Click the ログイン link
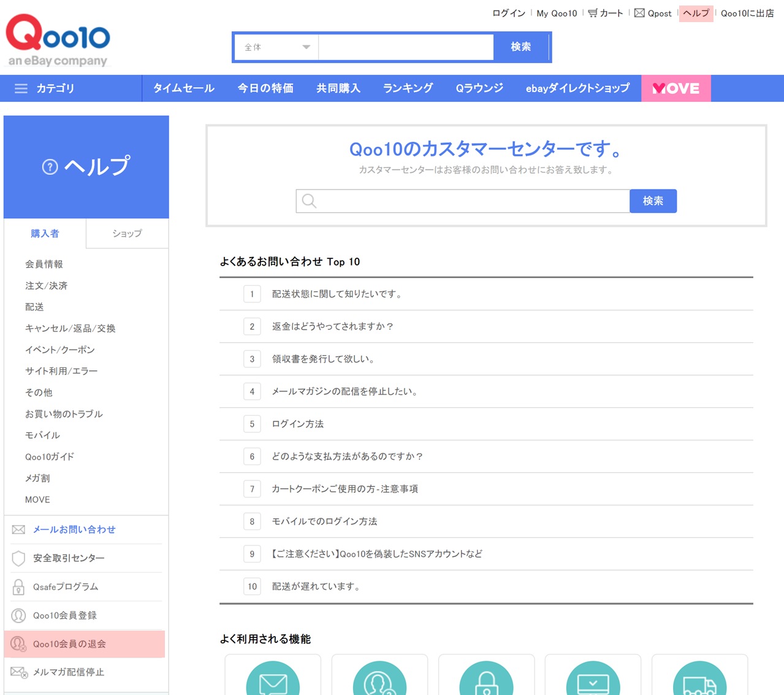The height and width of the screenshot is (695, 784). [508, 13]
